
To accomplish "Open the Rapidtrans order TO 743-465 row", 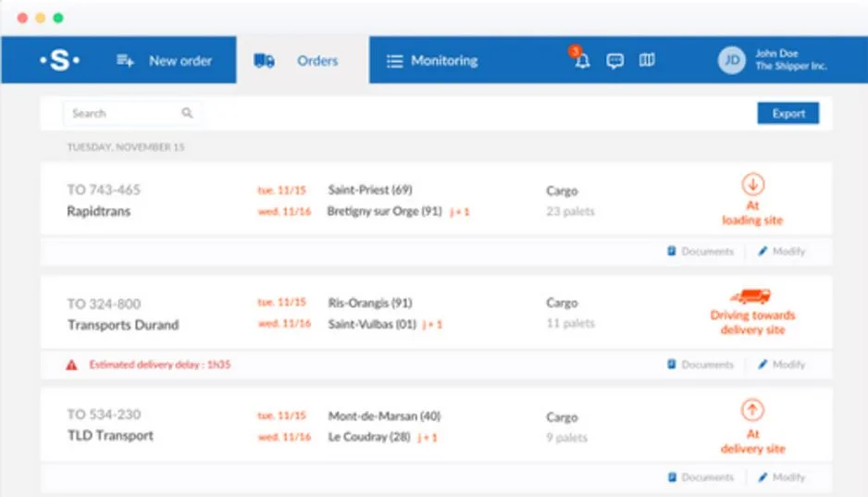I will (x=436, y=200).
